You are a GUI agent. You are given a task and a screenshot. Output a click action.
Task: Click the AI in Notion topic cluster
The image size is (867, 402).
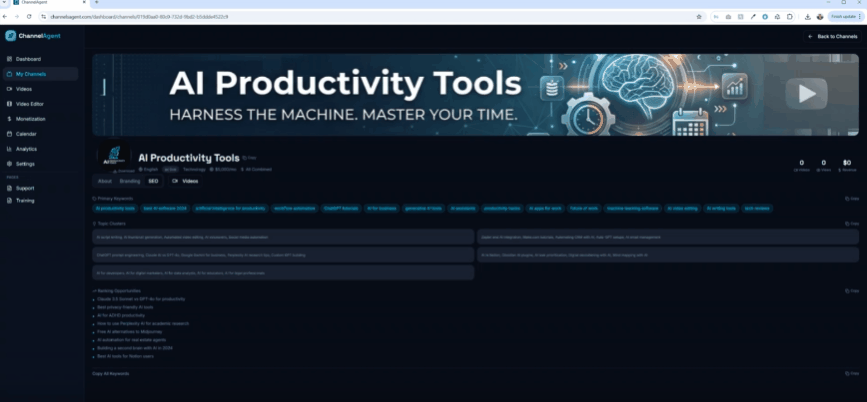pyautogui.click(x=668, y=255)
